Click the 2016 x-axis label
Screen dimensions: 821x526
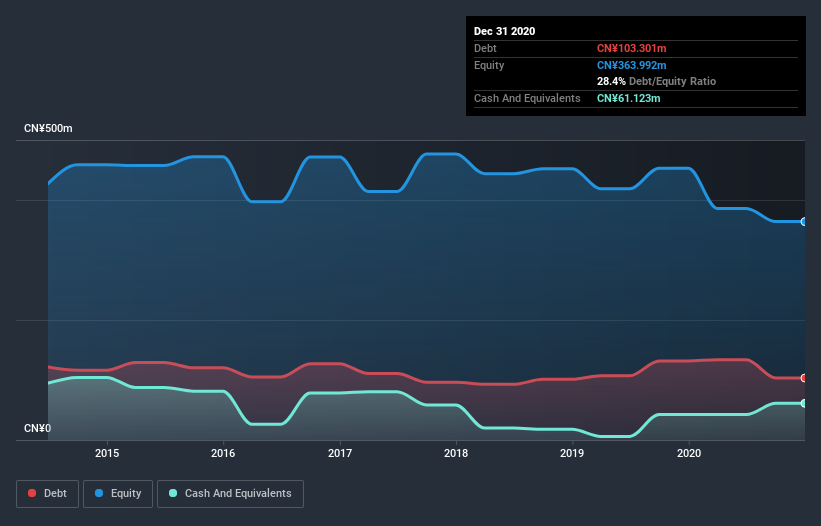coord(223,453)
